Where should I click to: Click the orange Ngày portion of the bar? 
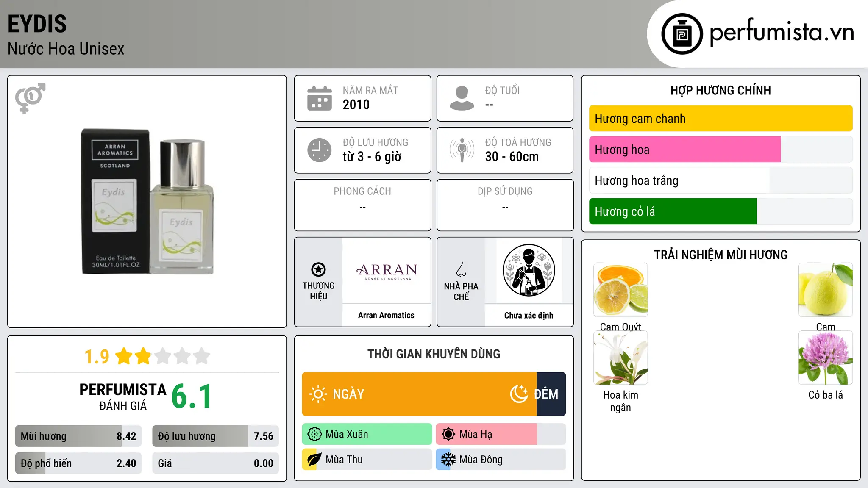coord(419,394)
